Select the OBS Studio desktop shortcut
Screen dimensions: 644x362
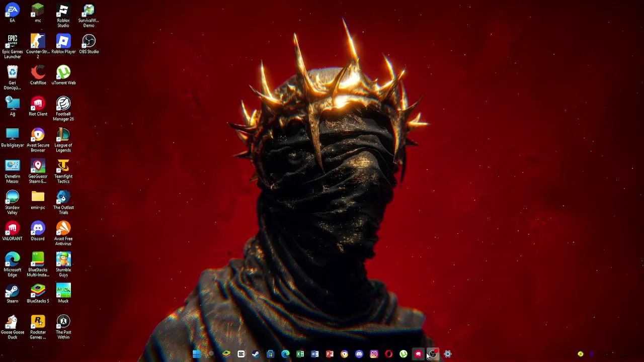(89, 45)
